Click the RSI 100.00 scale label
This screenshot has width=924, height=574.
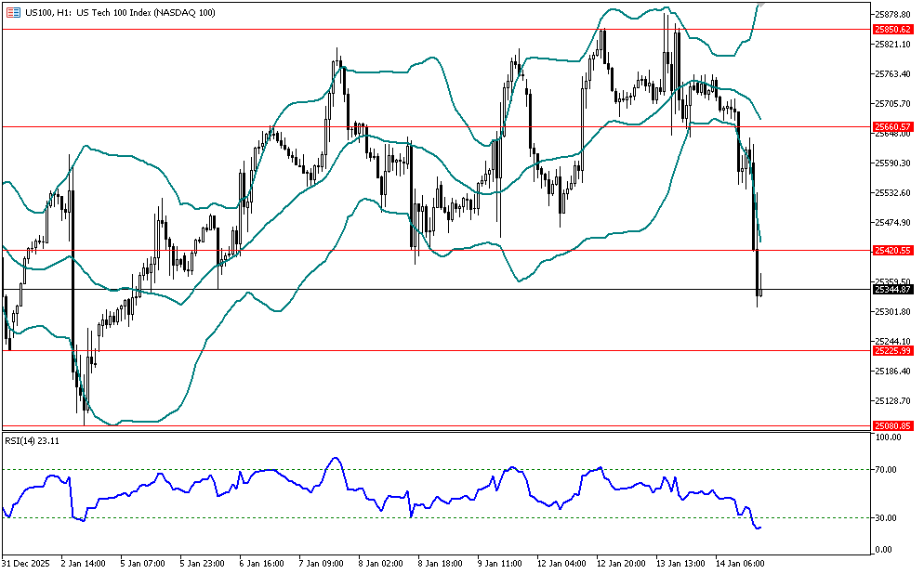887,438
